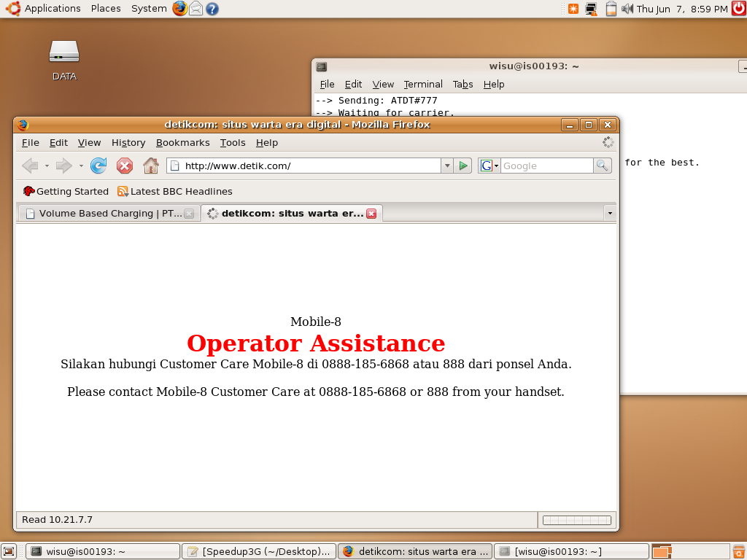Launch Firefox from the top panel icon
The width and height of the screenshot is (747, 560).
pos(179,9)
